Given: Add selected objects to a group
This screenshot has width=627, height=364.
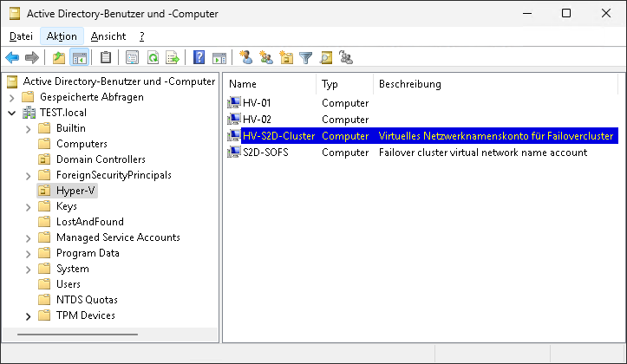Looking at the screenshot, I should [x=346, y=58].
